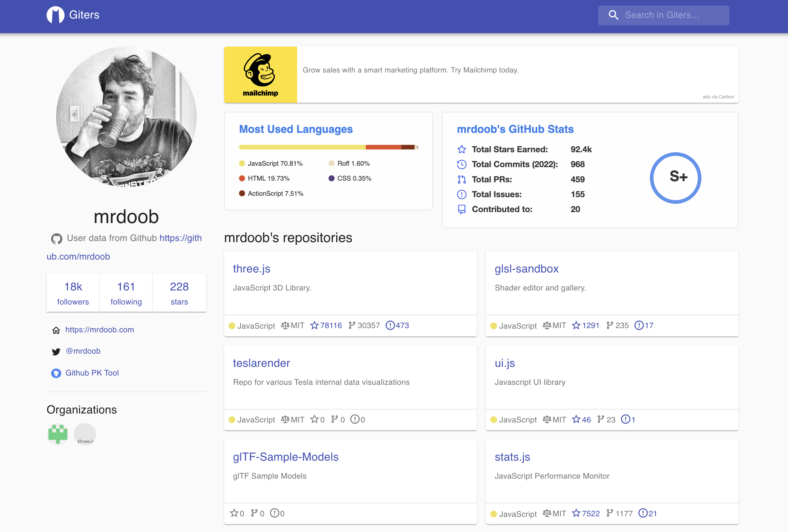Click the home icon next to mrdoob.com
This screenshot has width=788, height=532.
56,330
